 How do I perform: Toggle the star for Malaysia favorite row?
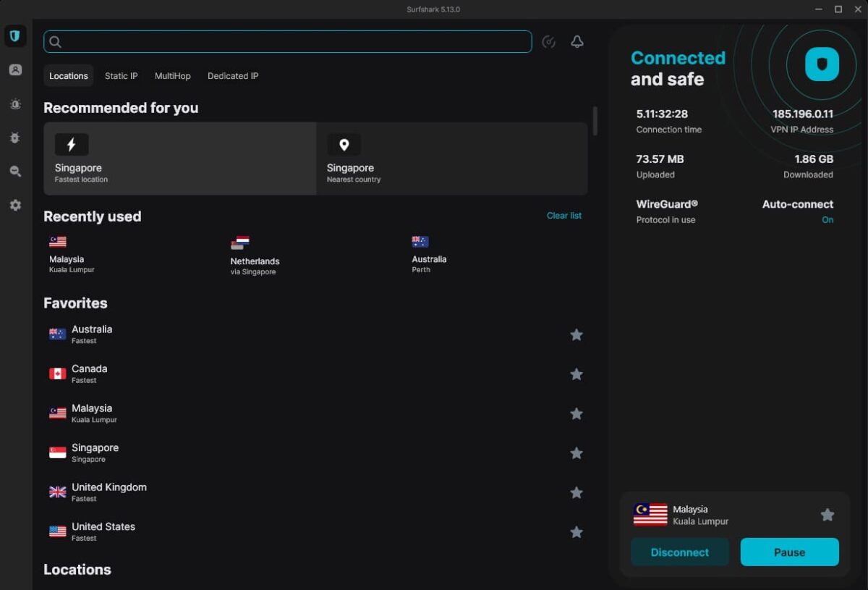coord(576,413)
